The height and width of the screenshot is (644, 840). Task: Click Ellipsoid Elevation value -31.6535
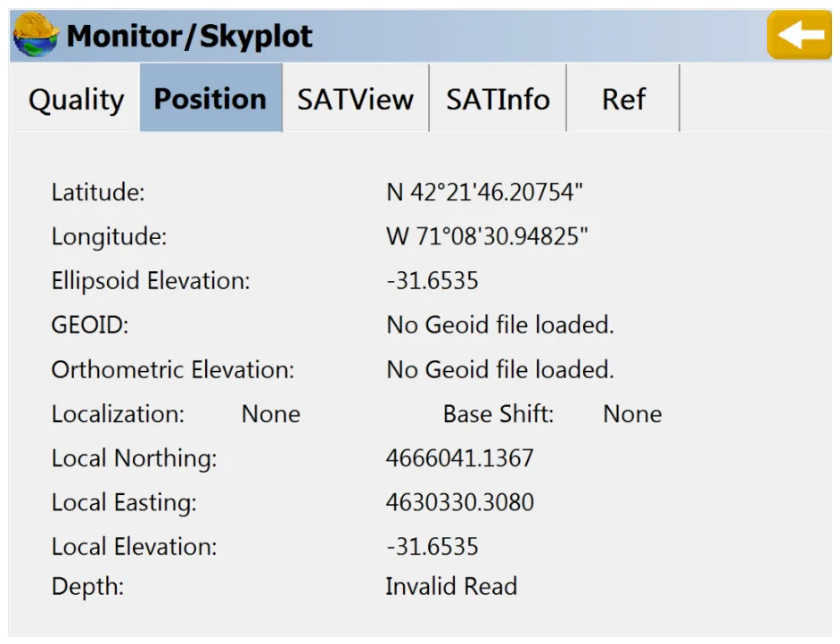pyautogui.click(x=432, y=281)
